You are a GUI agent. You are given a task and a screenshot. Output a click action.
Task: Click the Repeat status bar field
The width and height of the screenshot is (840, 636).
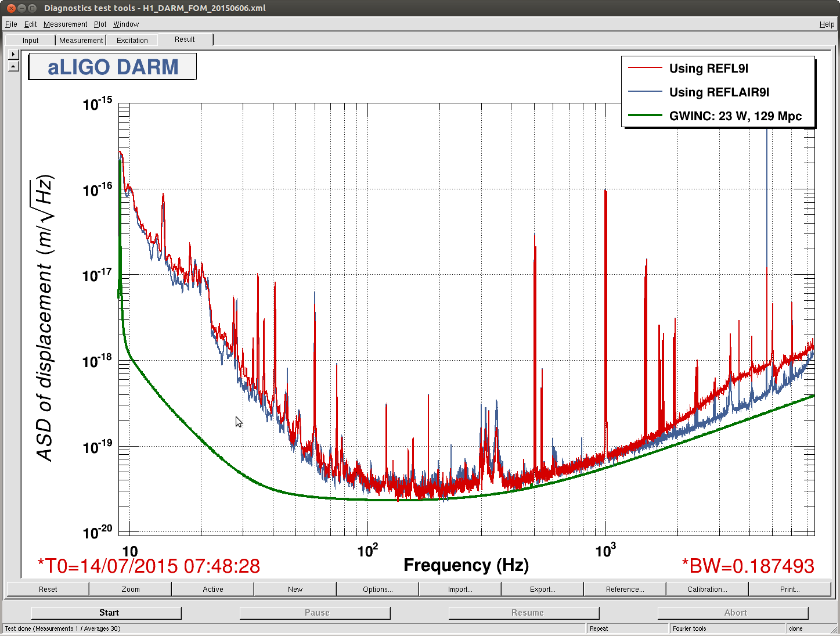tap(628, 628)
